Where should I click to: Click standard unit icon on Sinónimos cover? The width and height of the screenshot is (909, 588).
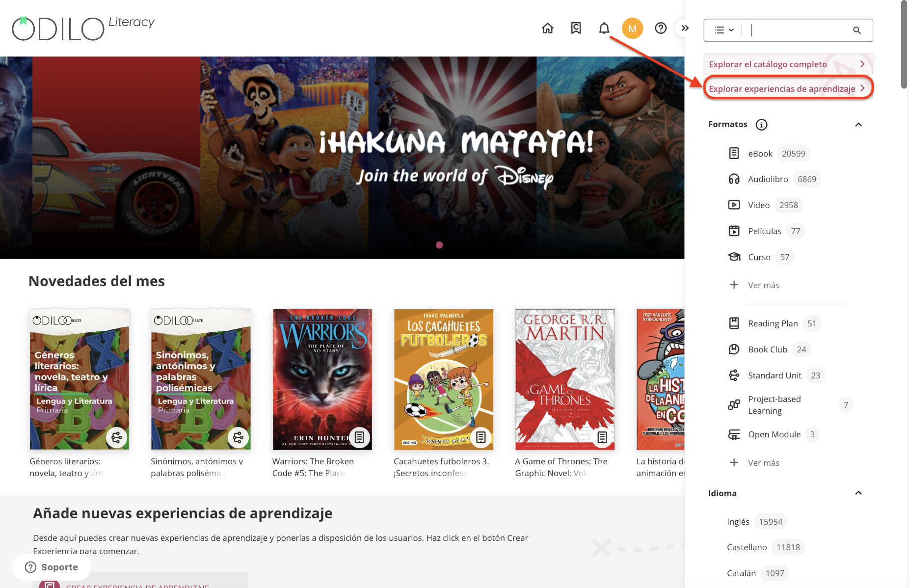coord(238,437)
